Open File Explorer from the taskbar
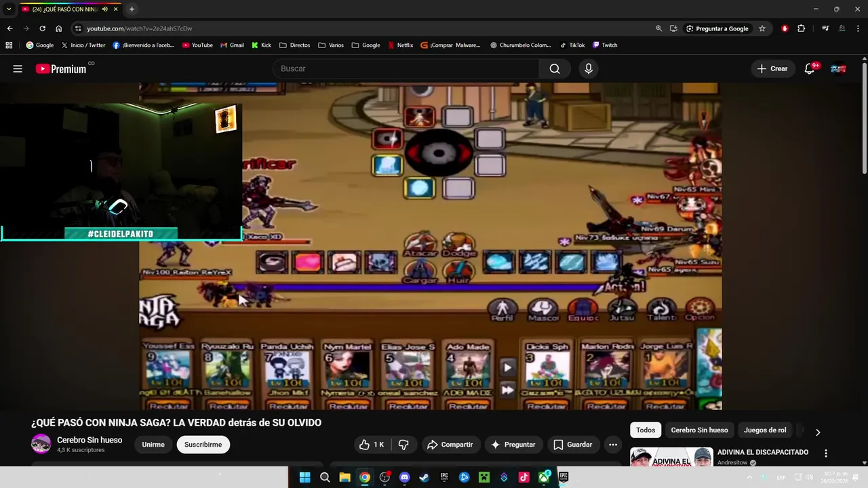 pyautogui.click(x=344, y=477)
